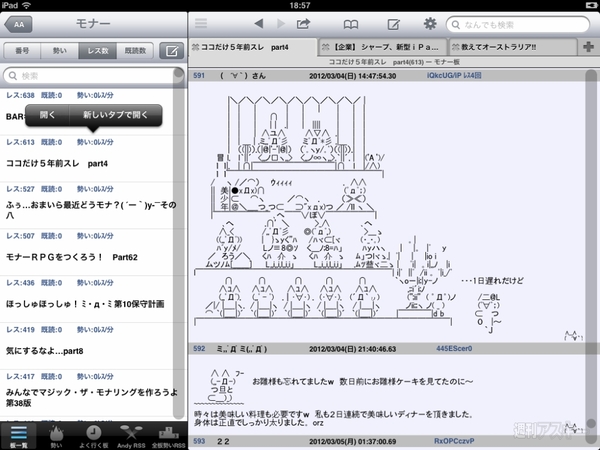Choose 新しいタブで開く in the popup
The width and height of the screenshot is (600, 450).
tap(116, 115)
